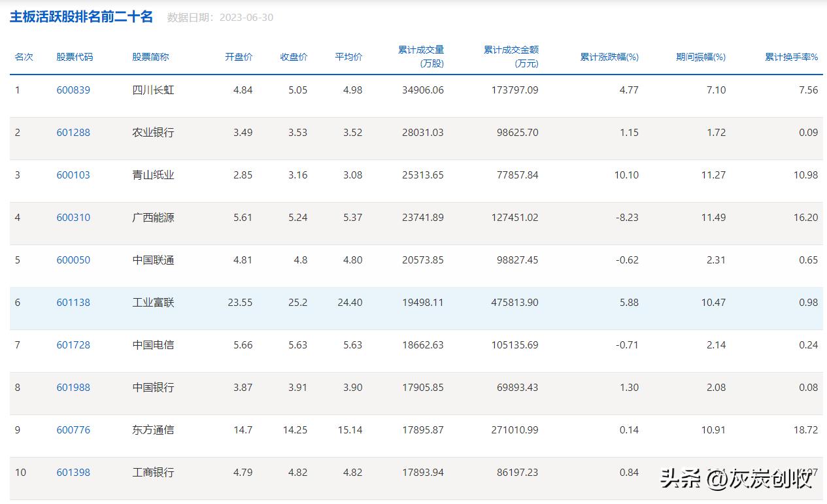Click change percentage 10.10
Screen dimensions: 827x504
(627, 175)
